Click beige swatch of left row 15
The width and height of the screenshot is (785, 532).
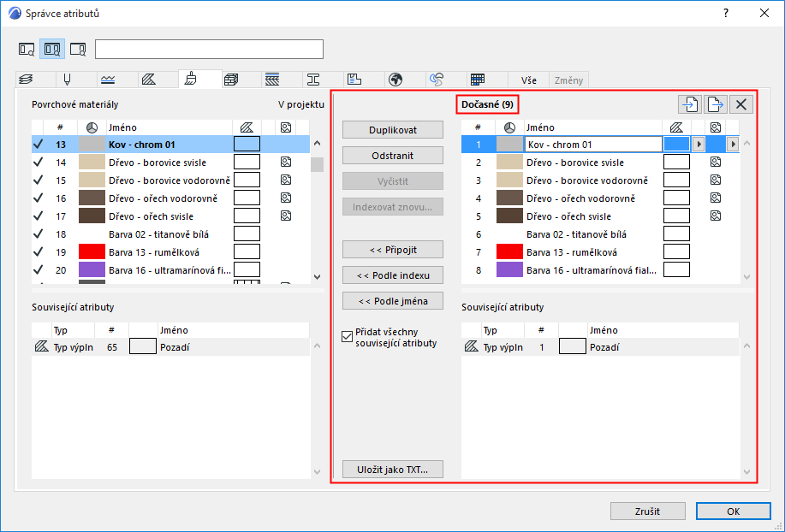point(92,180)
